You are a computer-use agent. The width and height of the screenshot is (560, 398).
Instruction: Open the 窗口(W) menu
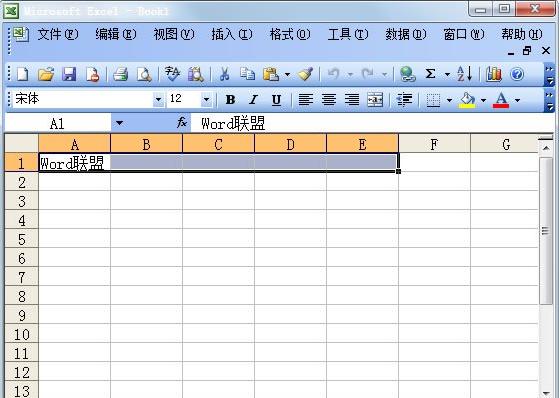[x=464, y=35]
